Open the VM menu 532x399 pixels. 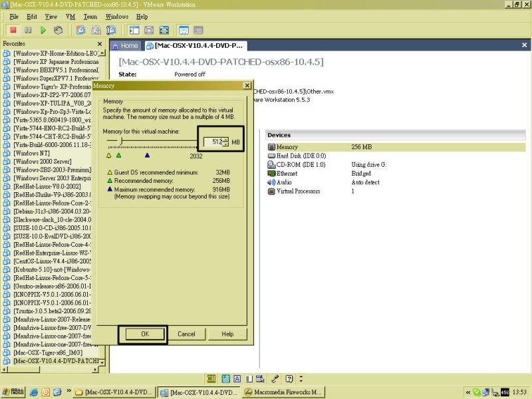70,17
